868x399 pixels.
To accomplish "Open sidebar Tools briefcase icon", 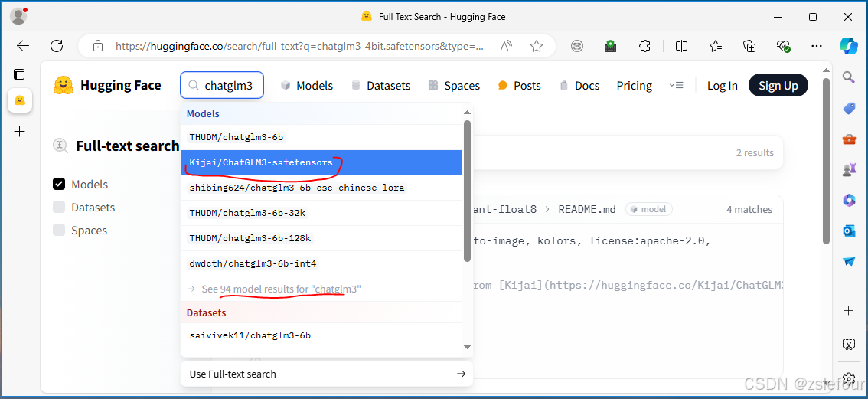I will (x=849, y=139).
